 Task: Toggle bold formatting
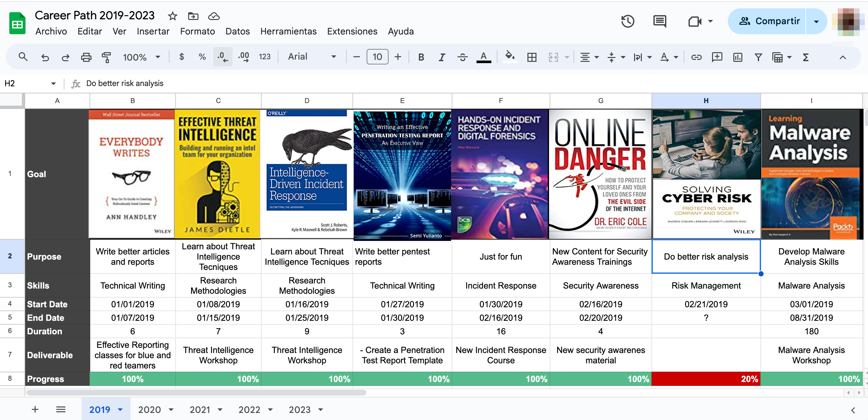tap(421, 57)
